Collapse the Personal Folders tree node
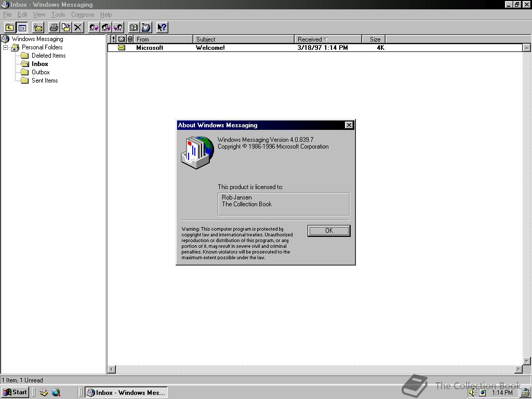532x399 pixels. (x=5, y=47)
